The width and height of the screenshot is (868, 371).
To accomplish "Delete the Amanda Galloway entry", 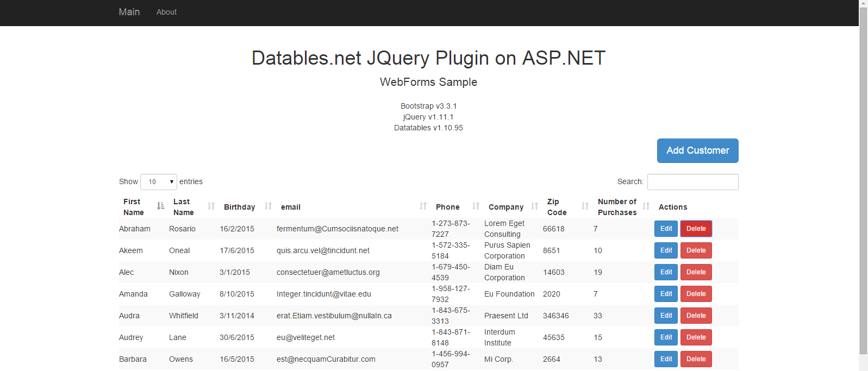I will coord(696,294).
